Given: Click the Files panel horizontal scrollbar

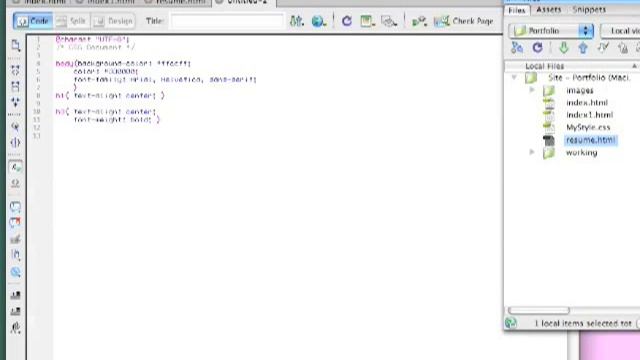Looking at the screenshot, I should 538,310.
